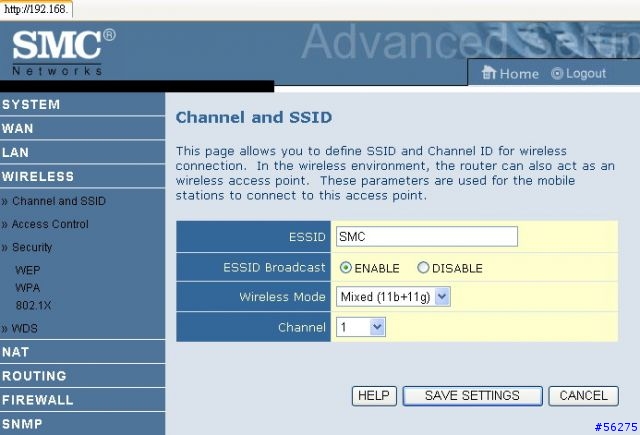Image resolution: width=640 pixels, height=435 pixels.
Task: Click the CANCEL button
Action: pos(584,396)
